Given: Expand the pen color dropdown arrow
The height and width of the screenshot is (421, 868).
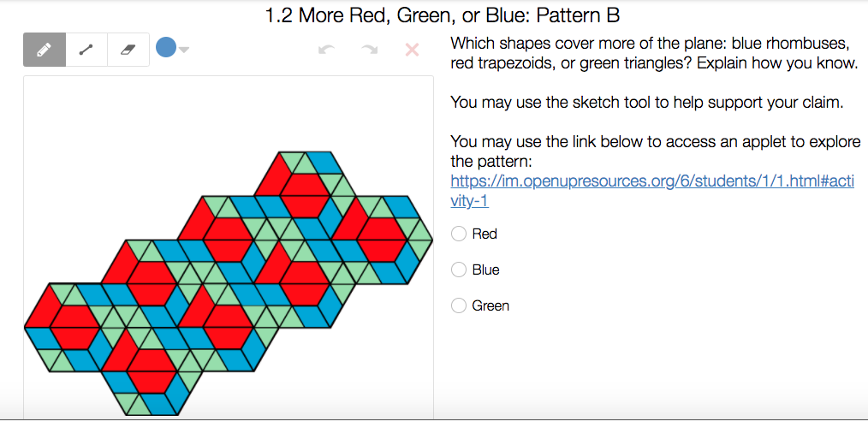Looking at the screenshot, I should pyautogui.click(x=184, y=50).
